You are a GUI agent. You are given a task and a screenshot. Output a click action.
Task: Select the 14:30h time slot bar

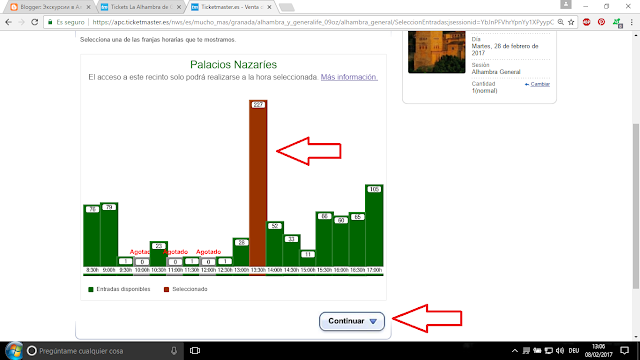tap(291, 251)
